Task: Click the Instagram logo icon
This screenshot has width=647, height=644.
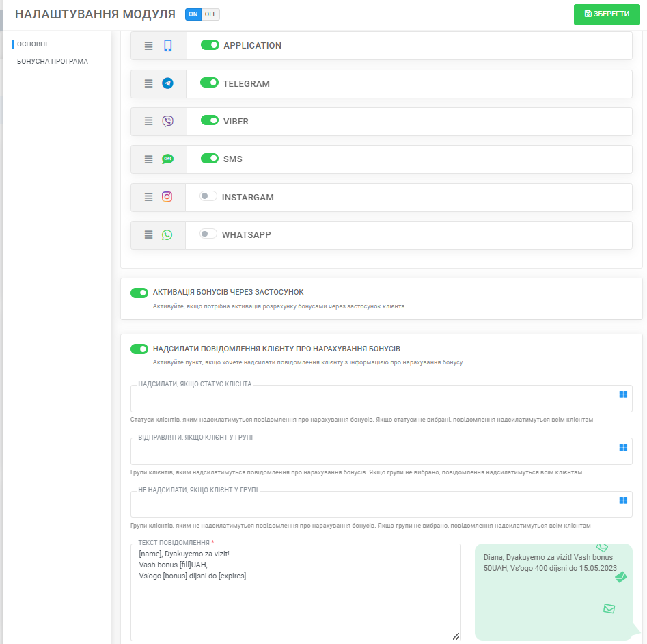Action: tap(167, 196)
